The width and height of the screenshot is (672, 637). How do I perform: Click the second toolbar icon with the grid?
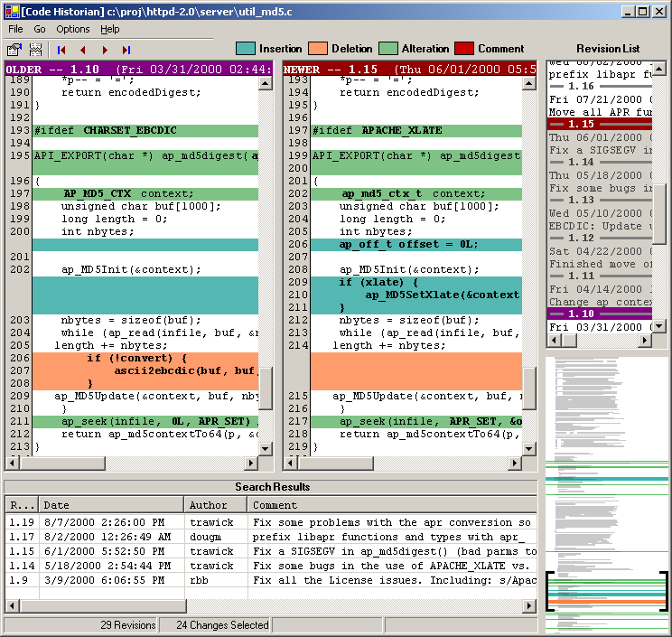pos(35,50)
